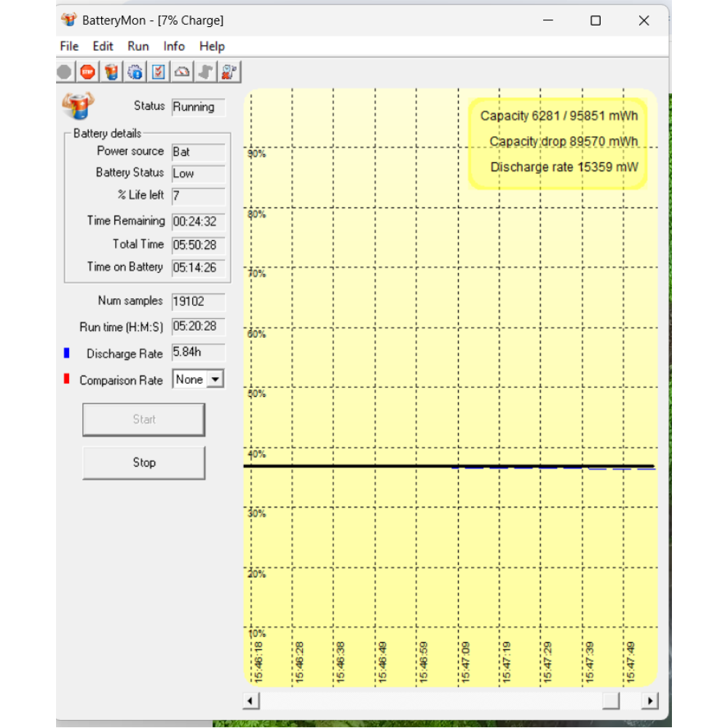Minimize the BatteryMon window
Image resolution: width=728 pixels, height=728 pixels.
pyautogui.click(x=548, y=20)
